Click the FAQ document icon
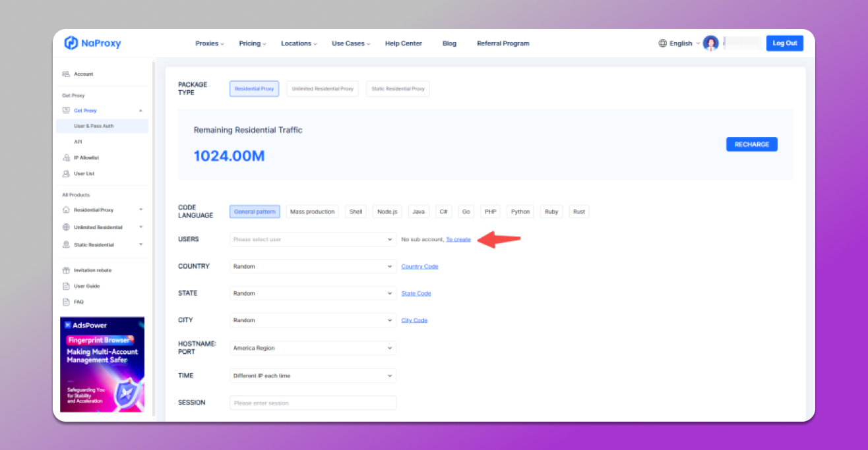 tap(66, 302)
